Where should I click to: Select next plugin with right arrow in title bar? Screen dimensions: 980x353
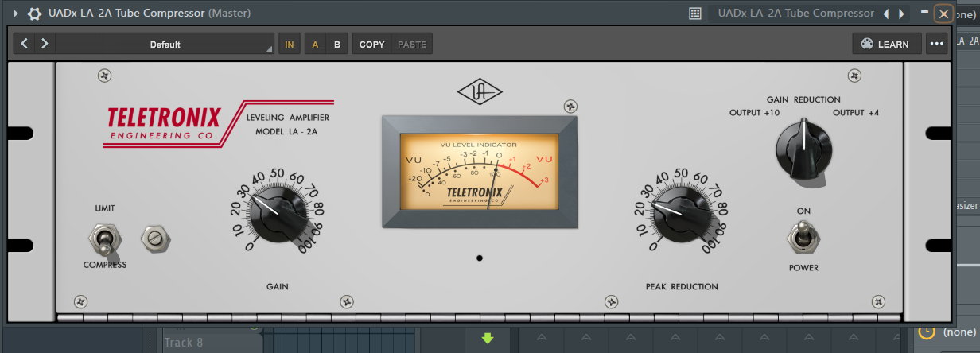pos(901,14)
